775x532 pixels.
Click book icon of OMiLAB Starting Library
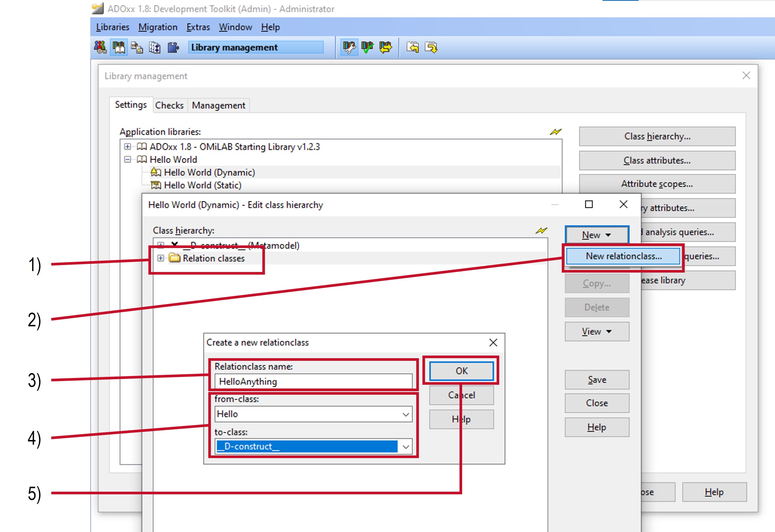tap(142, 146)
